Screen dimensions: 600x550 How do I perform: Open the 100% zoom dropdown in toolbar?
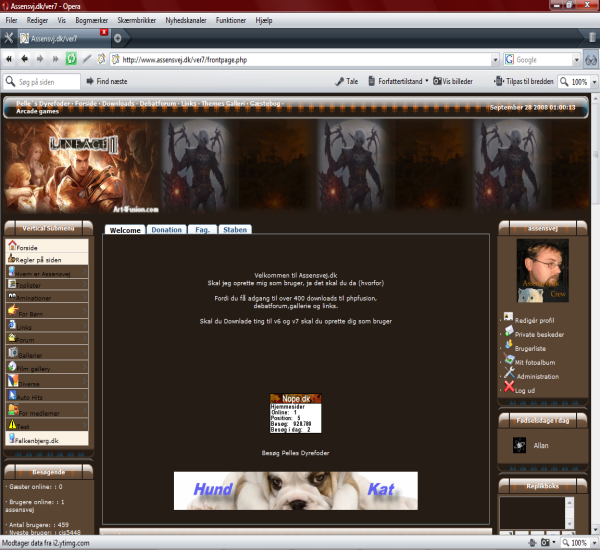pos(594,82)
